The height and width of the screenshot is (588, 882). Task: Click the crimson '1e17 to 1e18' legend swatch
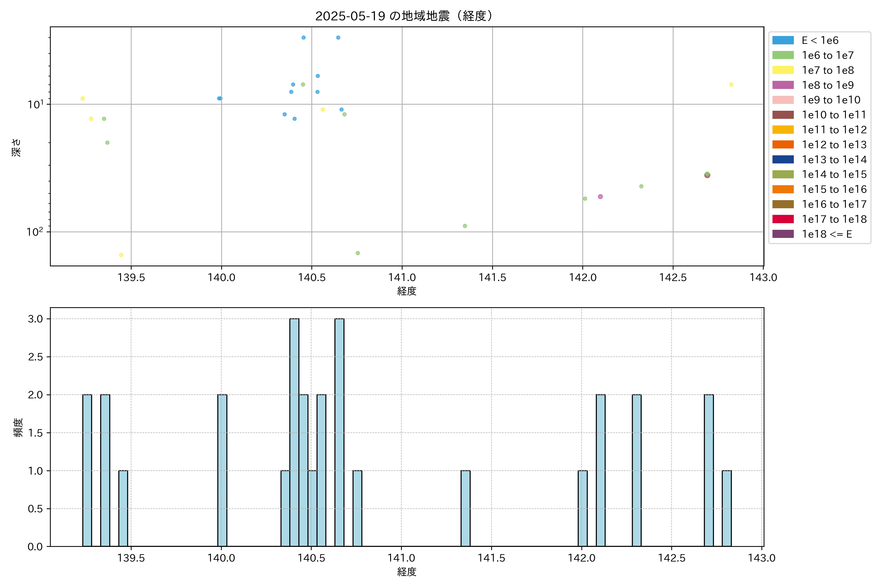coord(783,219)
